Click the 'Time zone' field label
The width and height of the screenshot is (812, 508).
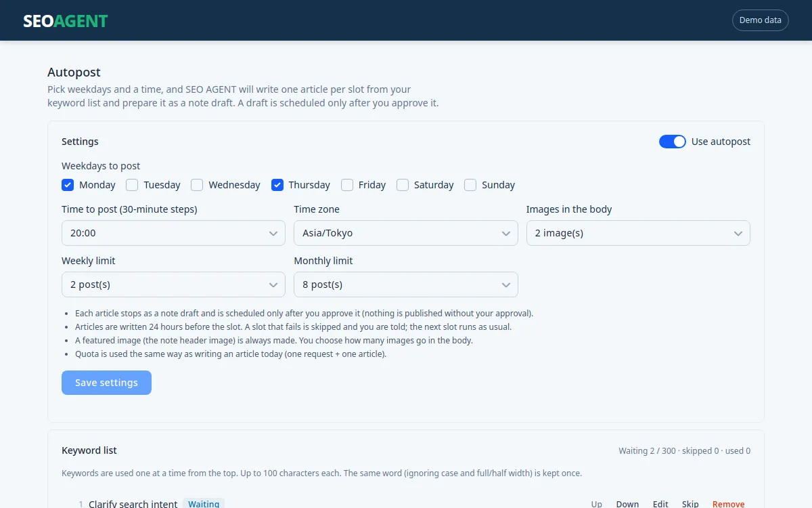click(317, 209)
